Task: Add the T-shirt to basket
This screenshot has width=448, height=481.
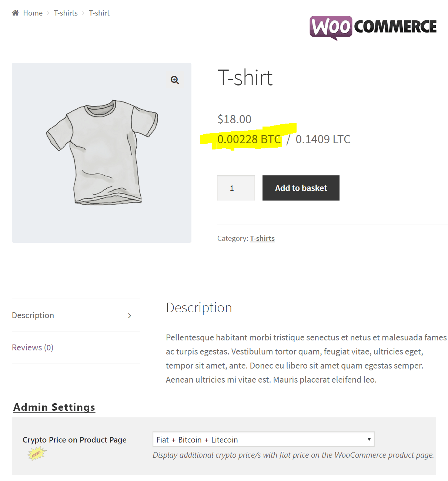Action: pos(301,188)
